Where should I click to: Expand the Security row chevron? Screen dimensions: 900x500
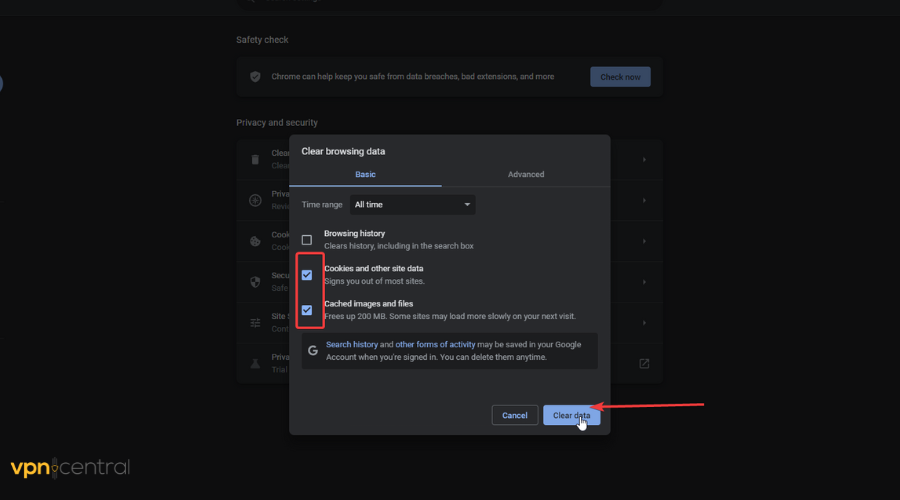click(644, 282)
